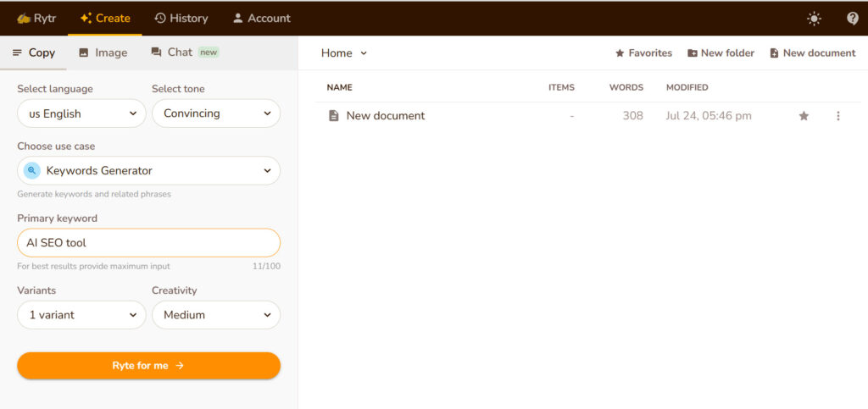868x409 pixels.
Task: Click the 308 word count cell
Action: pos(632,116)
